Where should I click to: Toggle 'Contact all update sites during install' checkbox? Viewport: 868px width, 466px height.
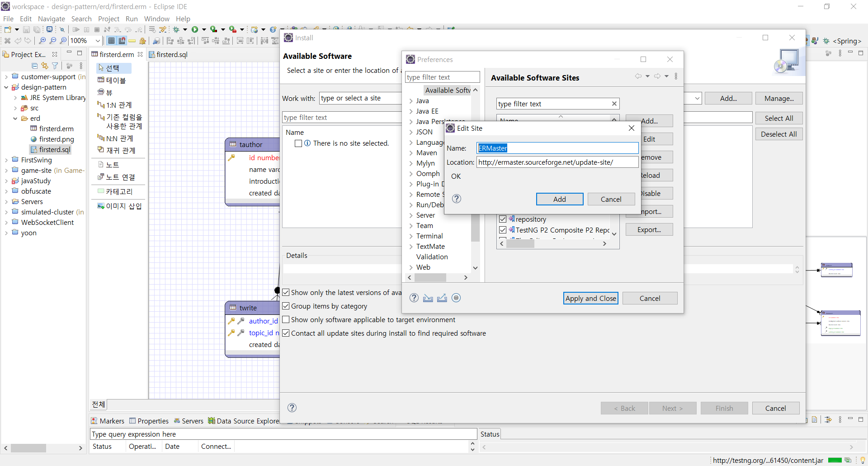click(286, 333)
